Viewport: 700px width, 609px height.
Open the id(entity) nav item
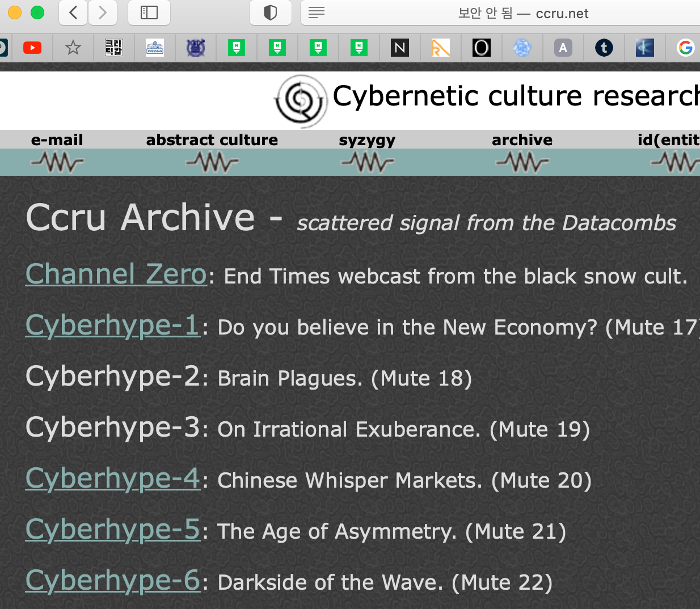pyautogui.click(x=669, y=140)
